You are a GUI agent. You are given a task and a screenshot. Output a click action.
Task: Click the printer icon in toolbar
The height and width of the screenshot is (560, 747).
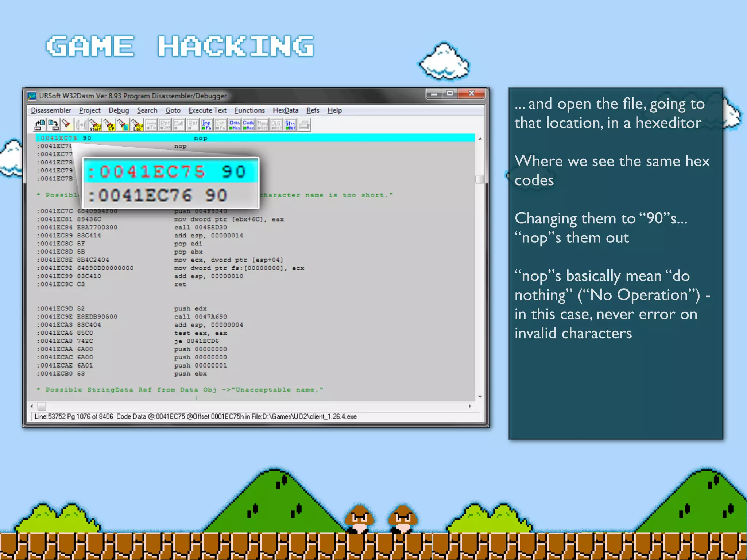click(304, 125)
